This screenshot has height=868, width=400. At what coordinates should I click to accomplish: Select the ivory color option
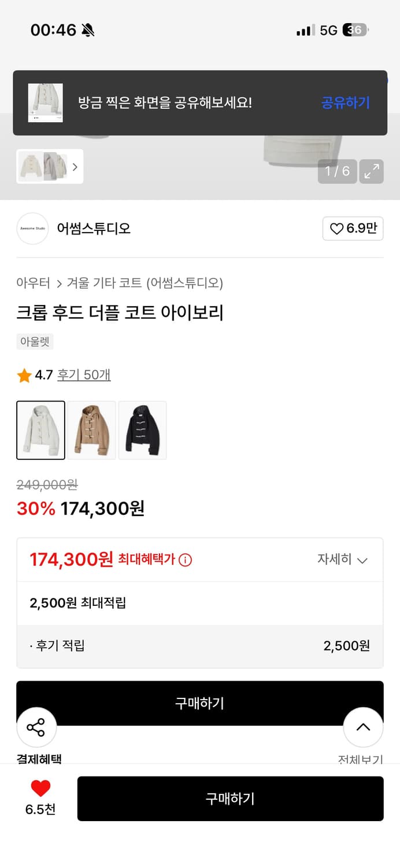click(x=40, y=429)
